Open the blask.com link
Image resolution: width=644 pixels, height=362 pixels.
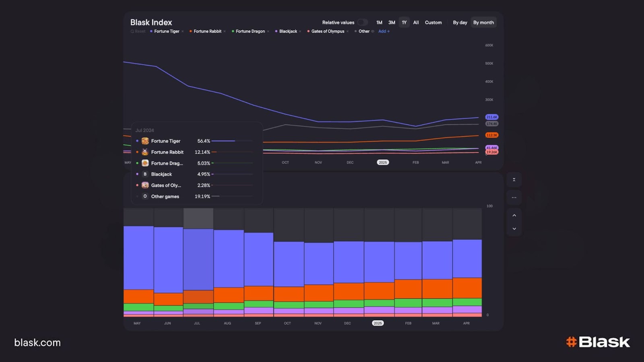click(x=37, y=343)
